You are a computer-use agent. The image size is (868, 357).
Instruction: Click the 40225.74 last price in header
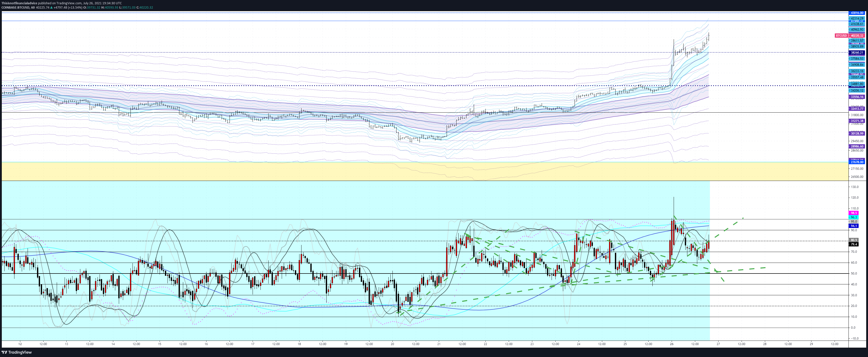click(x=43, y=7)
